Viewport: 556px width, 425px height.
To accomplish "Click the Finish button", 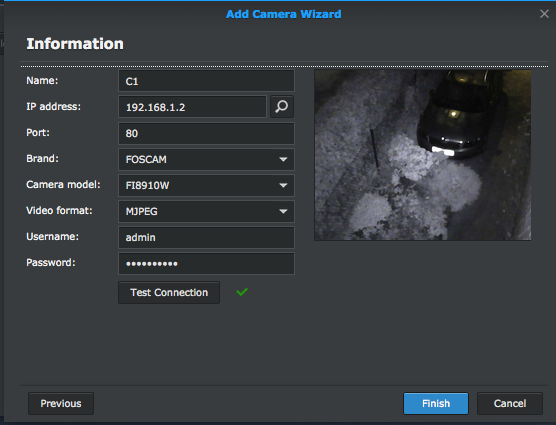I will click(x=436, y=403).
